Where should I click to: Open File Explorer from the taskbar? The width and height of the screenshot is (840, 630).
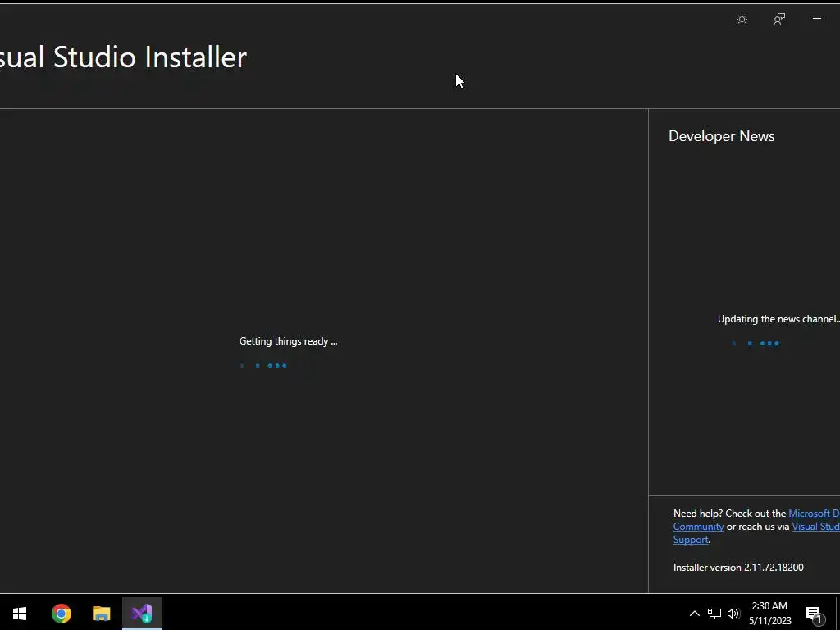tap(101, 614)
